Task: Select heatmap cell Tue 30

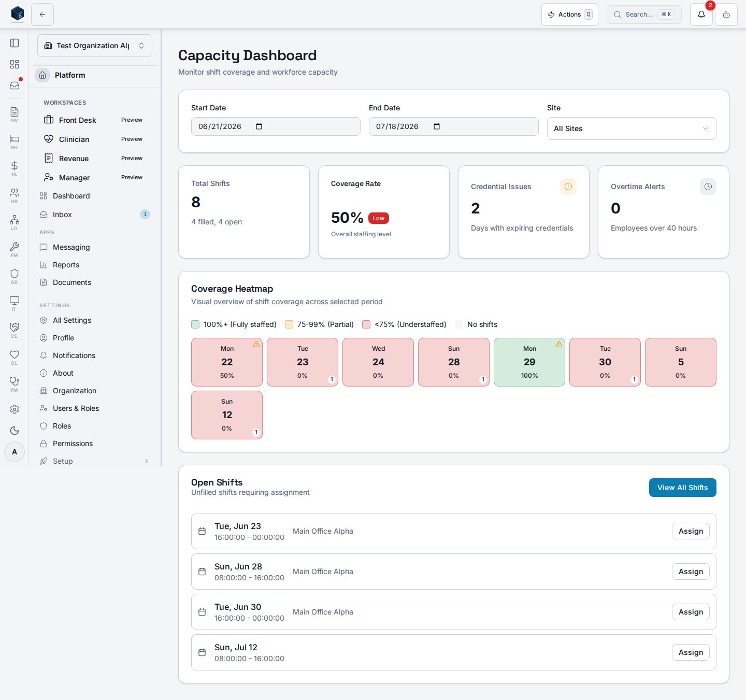Action: coord(605,362)
